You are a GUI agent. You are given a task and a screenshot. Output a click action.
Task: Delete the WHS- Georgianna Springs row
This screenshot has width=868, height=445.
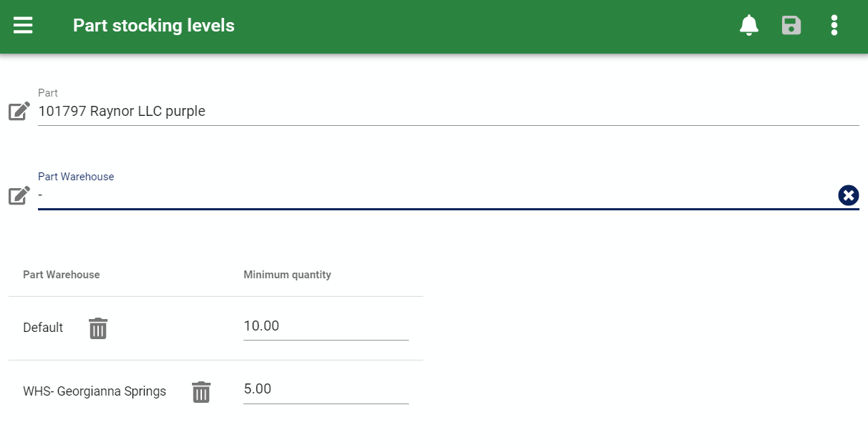click(x=201, y=392)
